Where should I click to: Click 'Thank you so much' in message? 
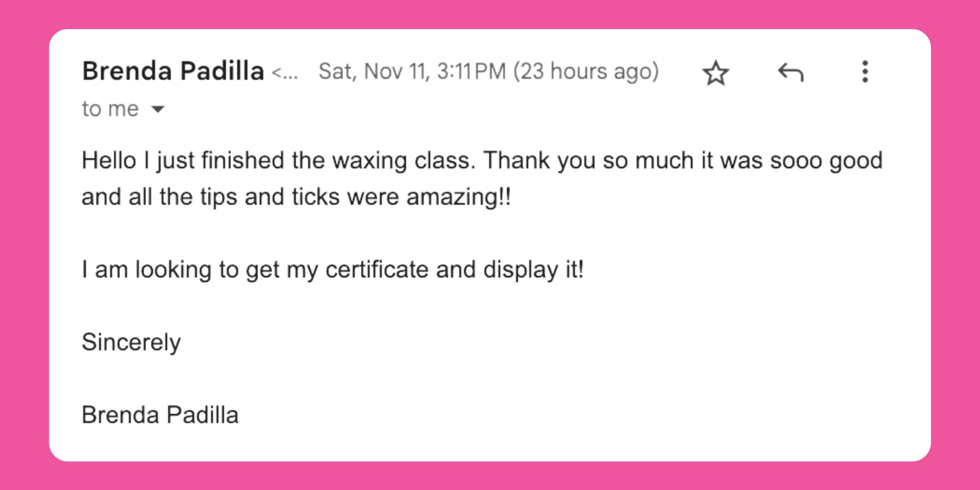coord(588,160)
